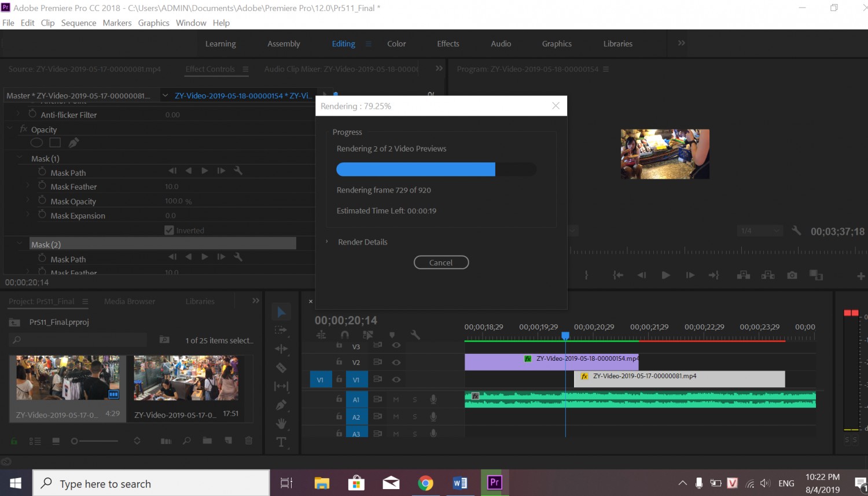868x496 pixels.
Task: Open the workspace overflow chevron menu
Action: (x=681, y=43)
